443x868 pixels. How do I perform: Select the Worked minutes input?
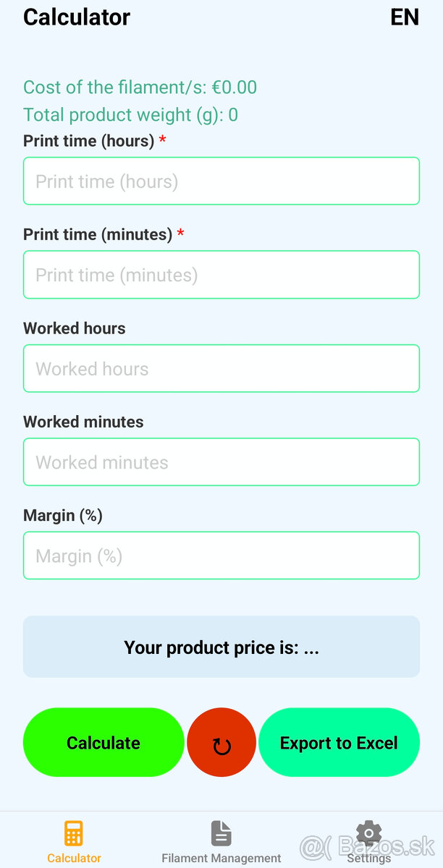(221, 462)
